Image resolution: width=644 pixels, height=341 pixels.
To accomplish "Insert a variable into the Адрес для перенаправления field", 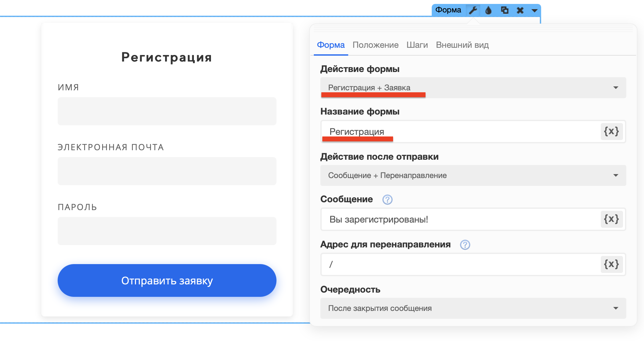I will [612, 264].
